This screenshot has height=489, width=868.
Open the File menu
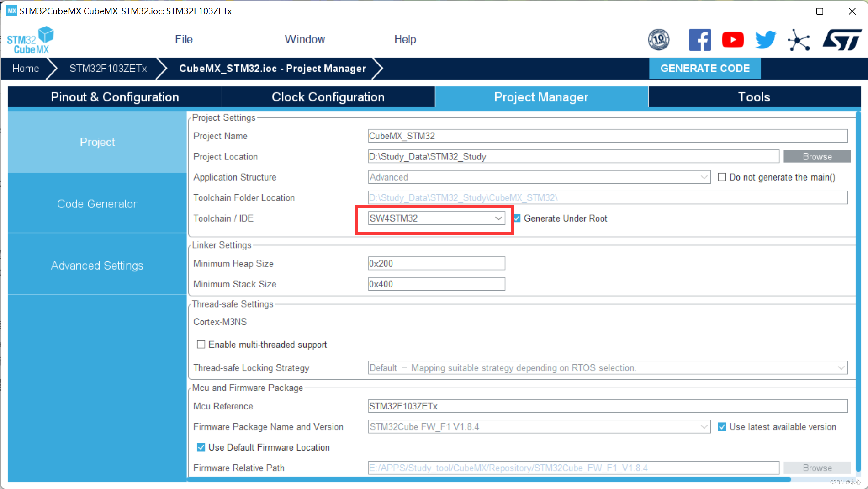(184, 39)
